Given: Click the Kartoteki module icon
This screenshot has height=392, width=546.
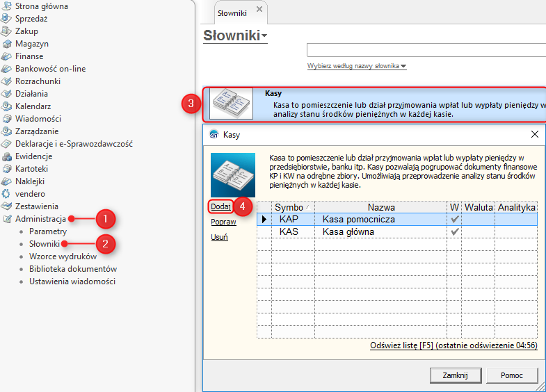Looking at the screenshot, I should [x=6, y=169].
